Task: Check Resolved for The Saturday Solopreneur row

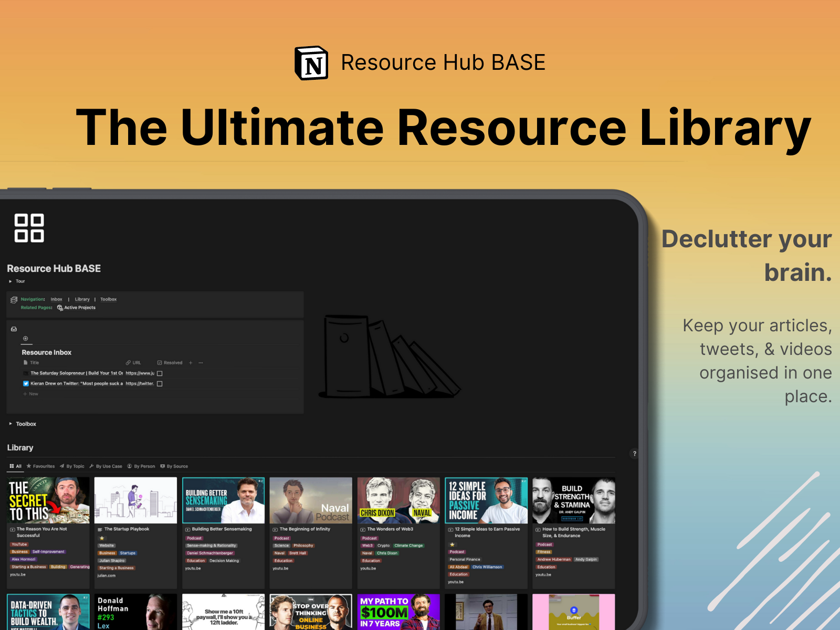Action: (x=160, y=373)
